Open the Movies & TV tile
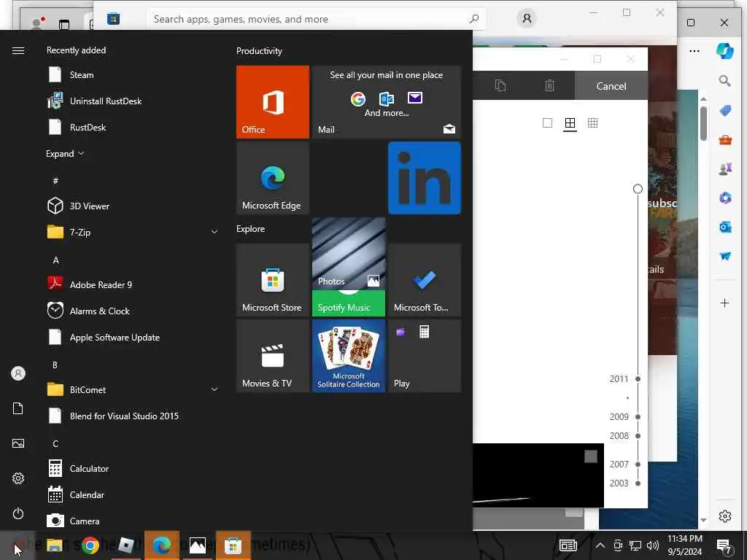The height and width of the screenshot is (560, 747). coord(273,356)
